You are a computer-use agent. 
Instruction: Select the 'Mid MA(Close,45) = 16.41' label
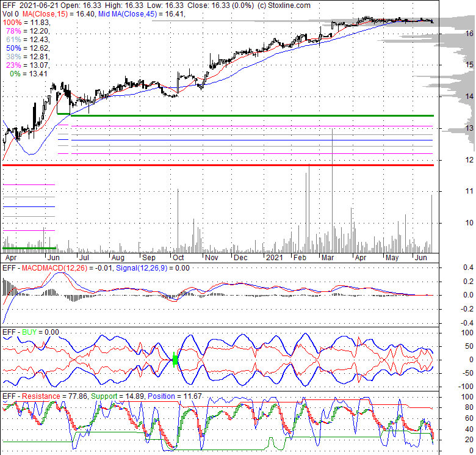[141, 14]
